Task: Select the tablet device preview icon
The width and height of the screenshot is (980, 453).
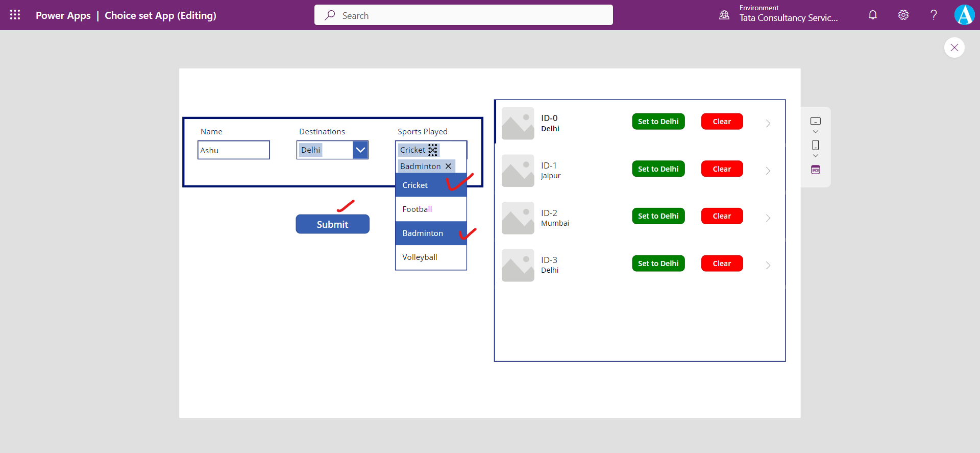Action: (816, 121)
